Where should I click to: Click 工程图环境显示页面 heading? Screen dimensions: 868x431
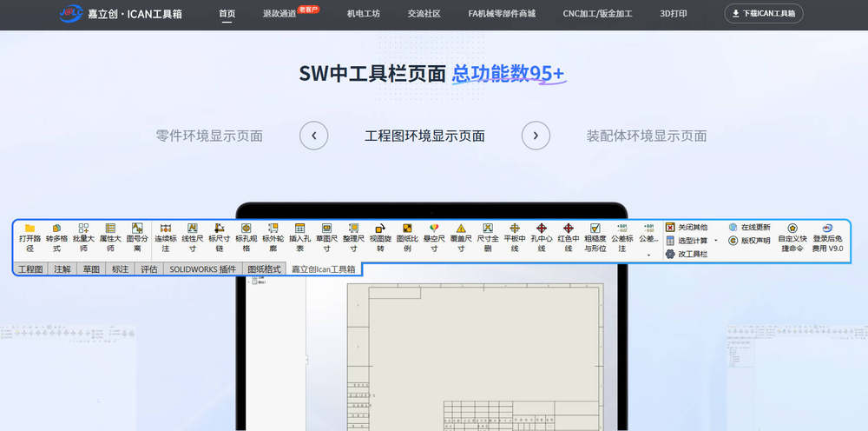coord(424,136)
